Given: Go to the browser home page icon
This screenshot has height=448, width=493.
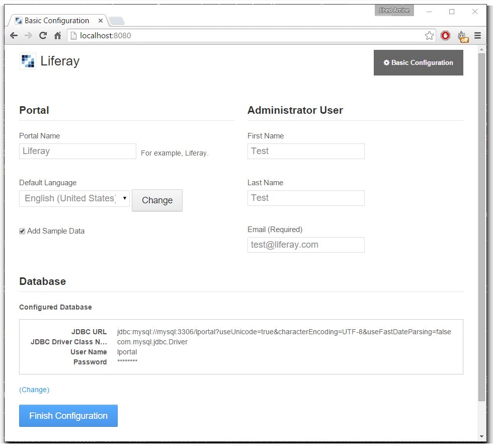Looking at the screenshot, I should 57,36.
